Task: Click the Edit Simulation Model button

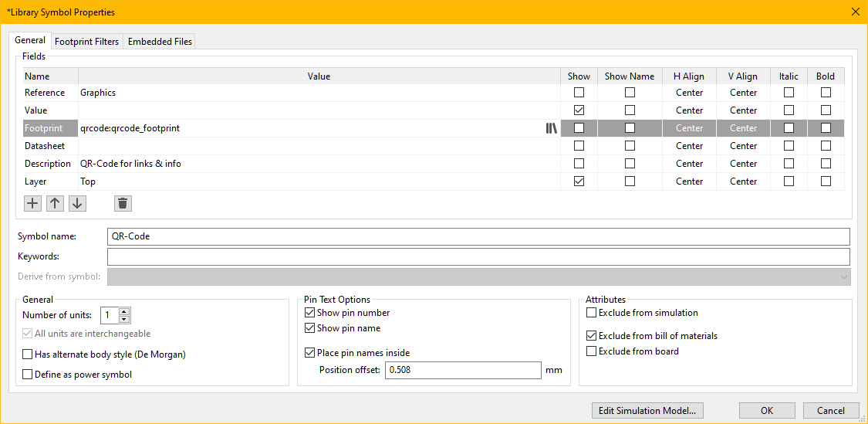Action: click(647, 411)
